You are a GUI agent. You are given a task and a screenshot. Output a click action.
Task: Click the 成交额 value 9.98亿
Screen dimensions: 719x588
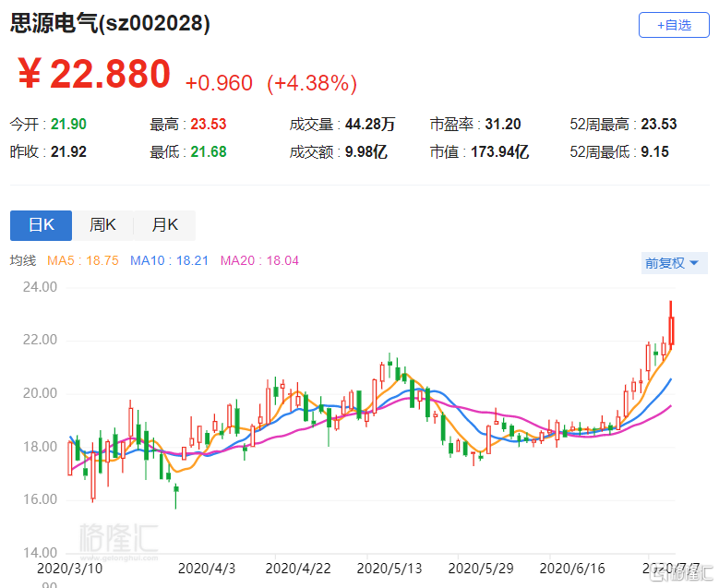coord(365,151)
